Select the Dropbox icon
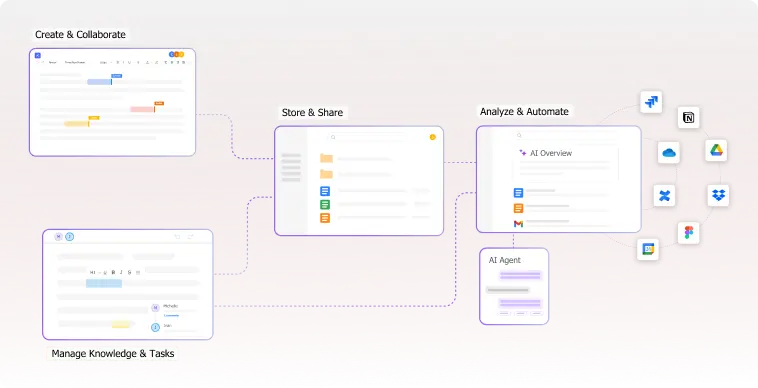 [x=718, y=195]
